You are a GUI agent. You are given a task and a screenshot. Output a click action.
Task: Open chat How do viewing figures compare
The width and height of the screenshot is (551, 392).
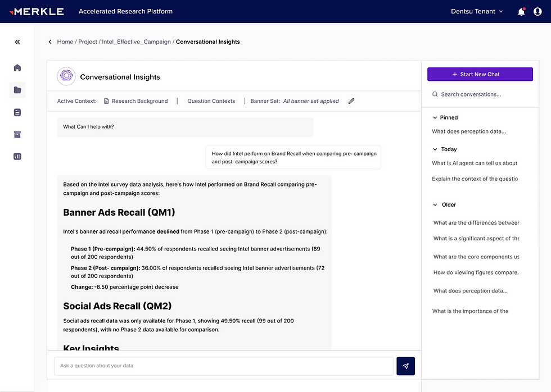476,273
